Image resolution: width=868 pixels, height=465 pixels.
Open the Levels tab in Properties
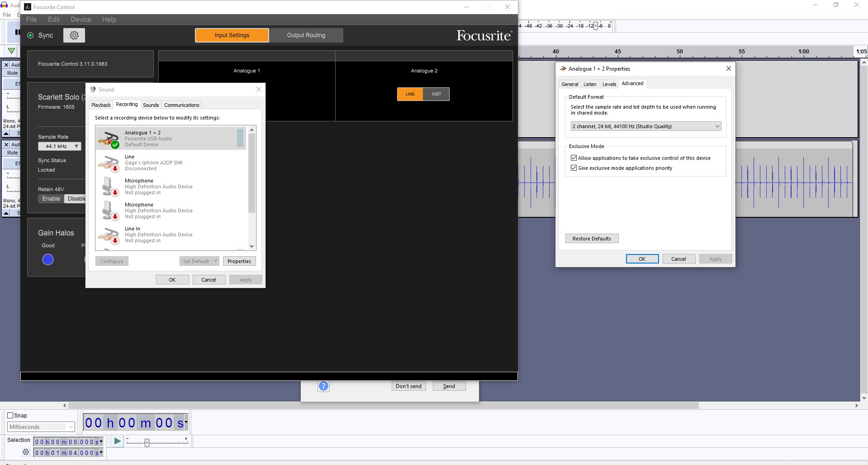[609, 84]
